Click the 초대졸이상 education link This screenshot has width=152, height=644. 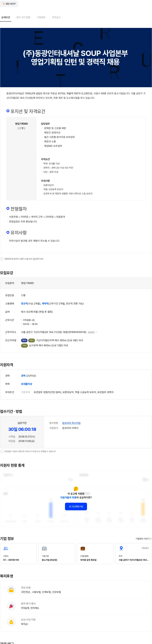tap(26, 384)
